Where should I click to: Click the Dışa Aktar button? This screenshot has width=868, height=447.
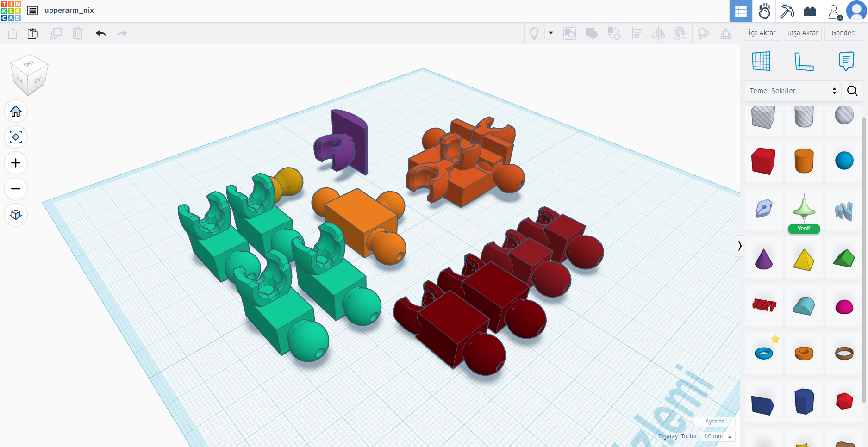point(803,33)
